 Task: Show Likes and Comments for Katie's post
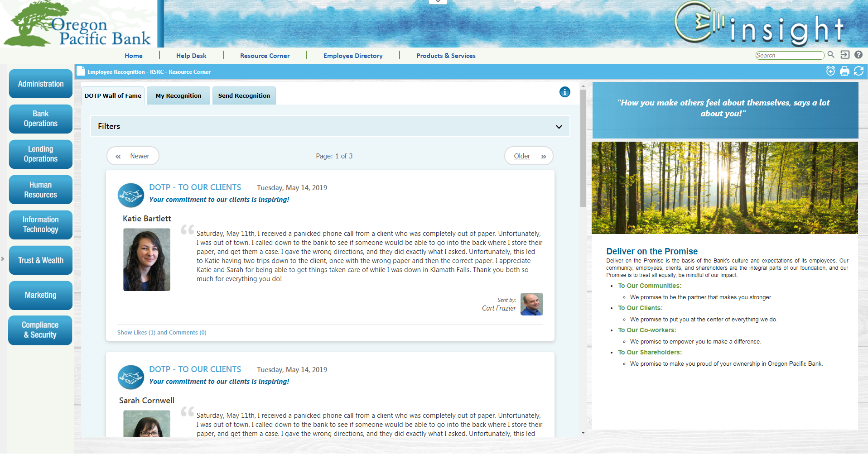(x=162, y=332)
